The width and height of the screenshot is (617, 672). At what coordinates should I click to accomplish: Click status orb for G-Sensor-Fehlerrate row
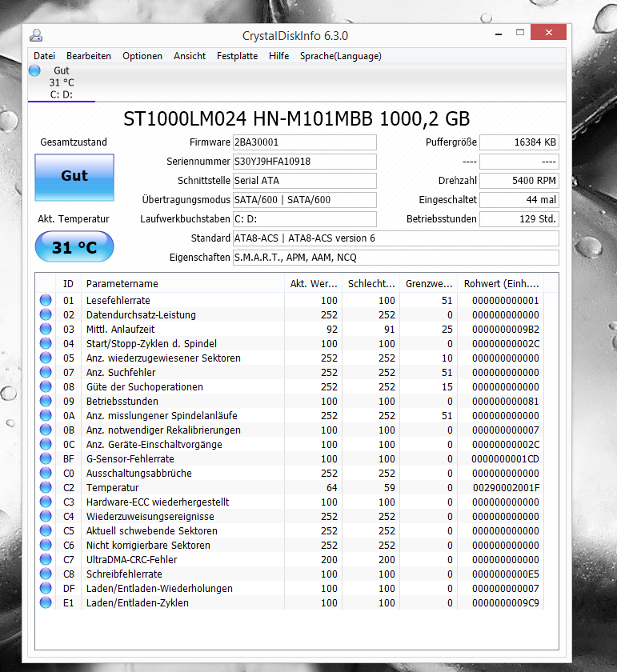click(46, 458)
